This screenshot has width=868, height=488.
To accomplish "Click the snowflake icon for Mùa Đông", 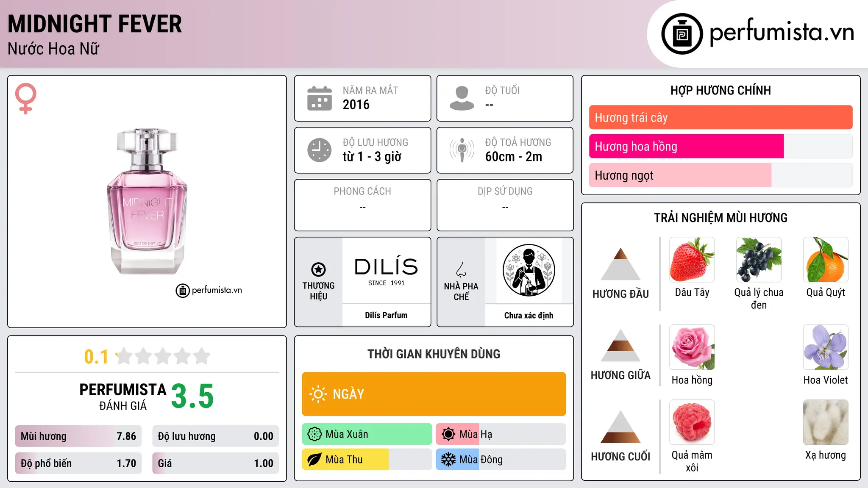I will click(448, 460).
